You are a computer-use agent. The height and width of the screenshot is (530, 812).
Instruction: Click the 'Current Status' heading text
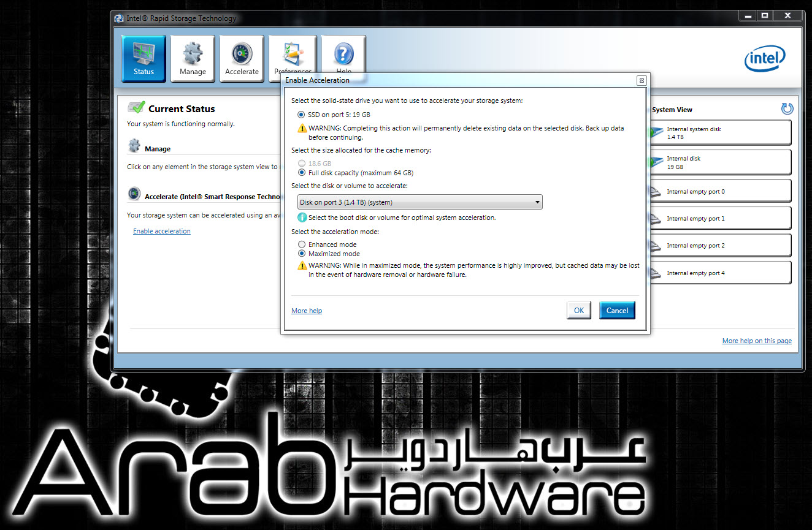tap(182, 109)
